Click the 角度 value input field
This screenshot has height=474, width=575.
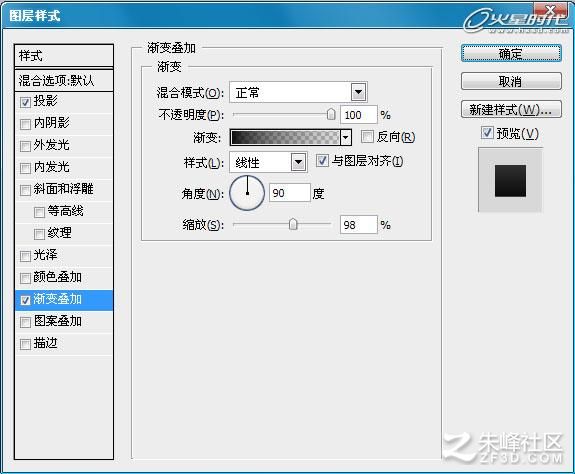coord(290,193)
